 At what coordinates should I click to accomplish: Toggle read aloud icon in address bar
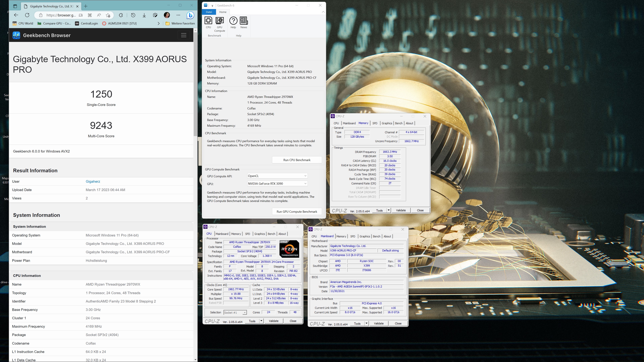click(x=99, y=15)
